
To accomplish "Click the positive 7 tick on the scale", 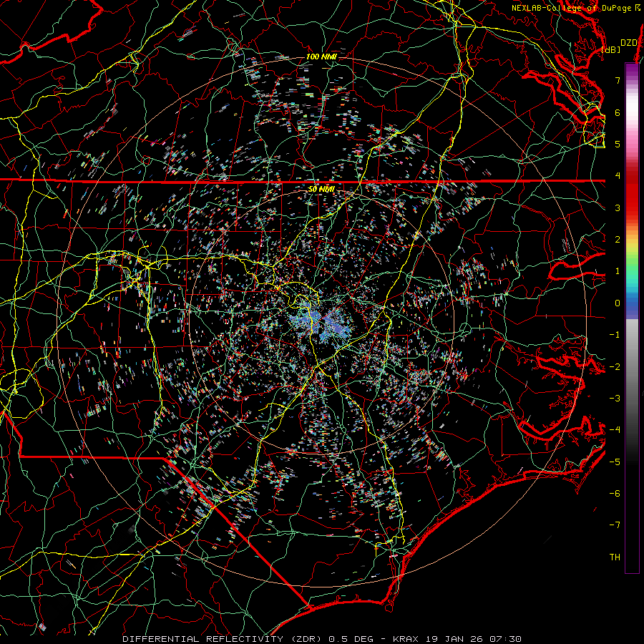I will coord(618,80).
